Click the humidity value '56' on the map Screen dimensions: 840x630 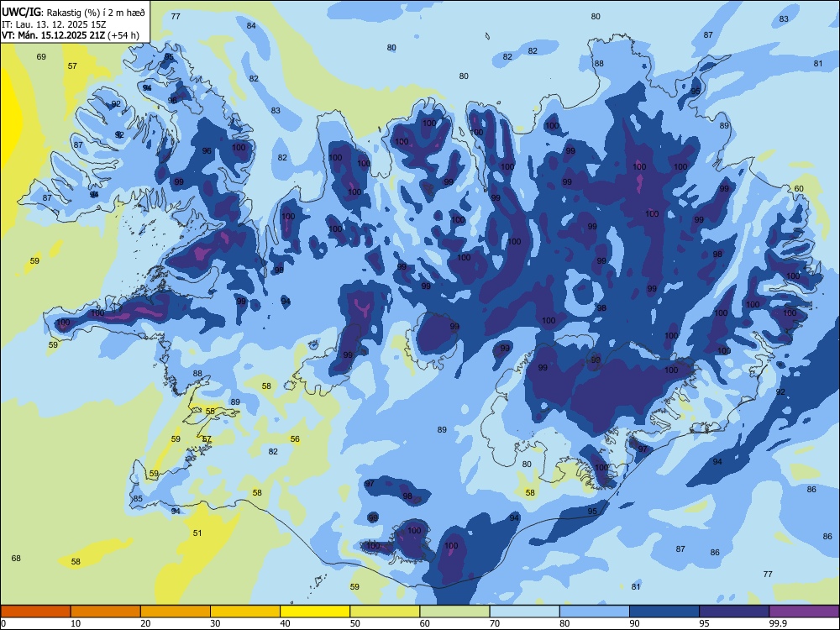coord(295,438)
